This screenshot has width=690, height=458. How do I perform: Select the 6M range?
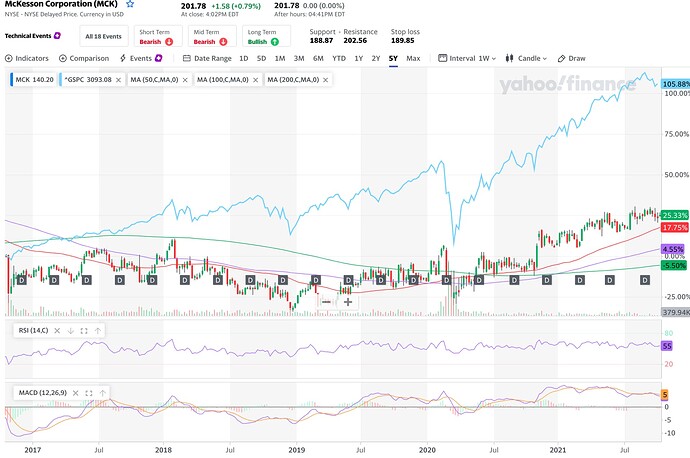pyautogui.click(x=318, y=58)
